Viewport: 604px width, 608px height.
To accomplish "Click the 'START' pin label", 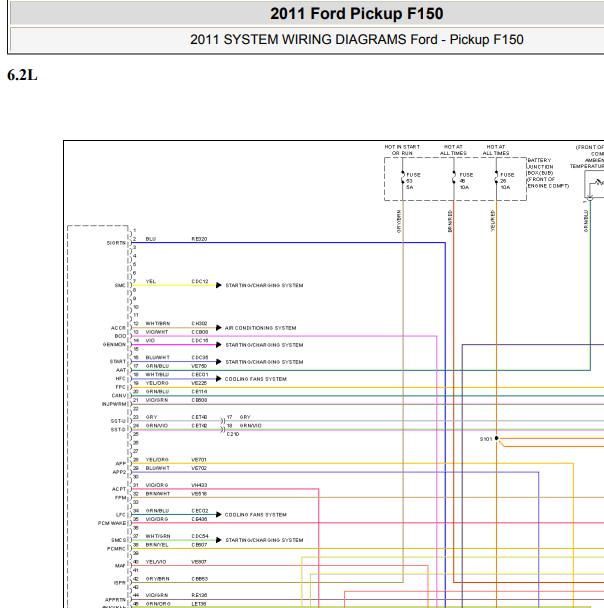I will pyautogui.click(x=118, y=362).
